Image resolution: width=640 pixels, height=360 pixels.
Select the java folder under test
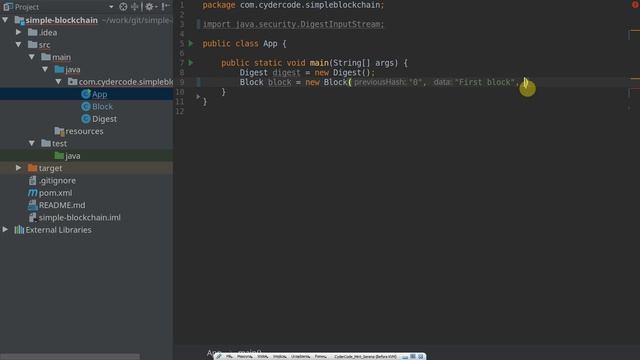click(x=73, y=156)
